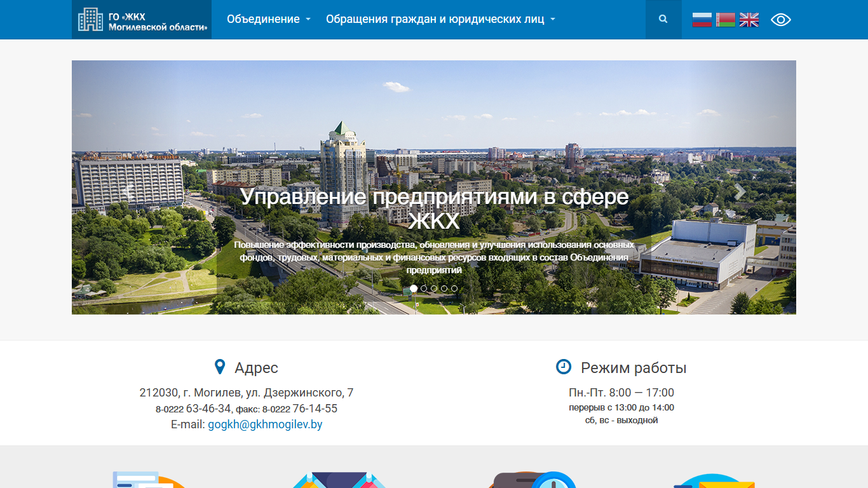Switch to English UK flag language
Viewport: 868px width, 488px height.
pyautogui.click(x=749, y=20)
